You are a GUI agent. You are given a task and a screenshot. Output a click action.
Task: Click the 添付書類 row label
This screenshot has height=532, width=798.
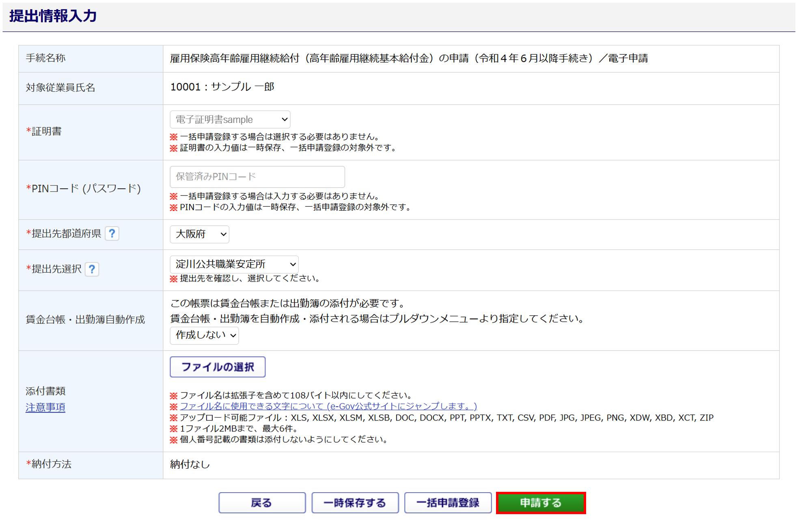click(45, 391)
